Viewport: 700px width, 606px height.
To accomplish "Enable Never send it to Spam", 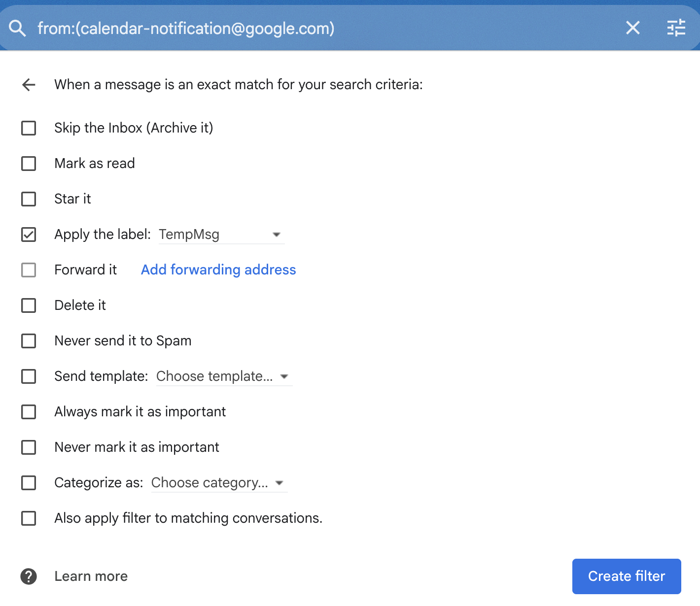I will 29,341.
